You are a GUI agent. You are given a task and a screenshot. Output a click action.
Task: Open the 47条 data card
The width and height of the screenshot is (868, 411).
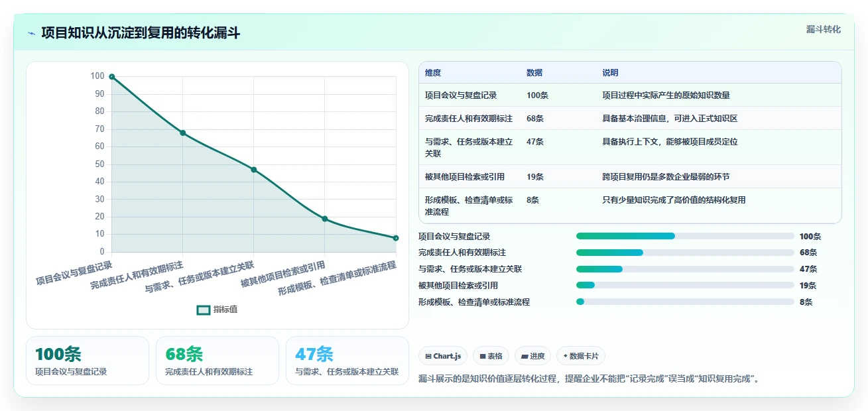click(347, 361)
